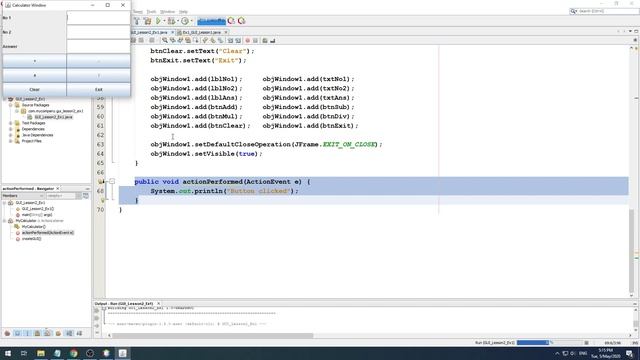Collapse the MyCalculator class node in Navigator
Image resolution: width=640 pixels, height=360 pixels.
4,221
